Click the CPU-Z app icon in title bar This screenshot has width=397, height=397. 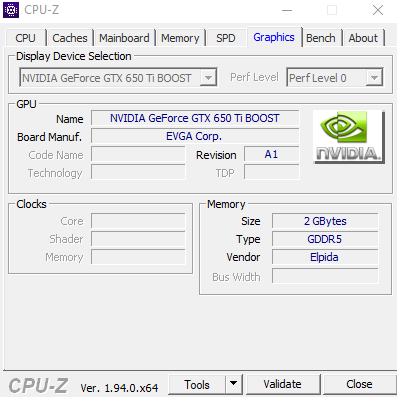click(x=11, y=10)
